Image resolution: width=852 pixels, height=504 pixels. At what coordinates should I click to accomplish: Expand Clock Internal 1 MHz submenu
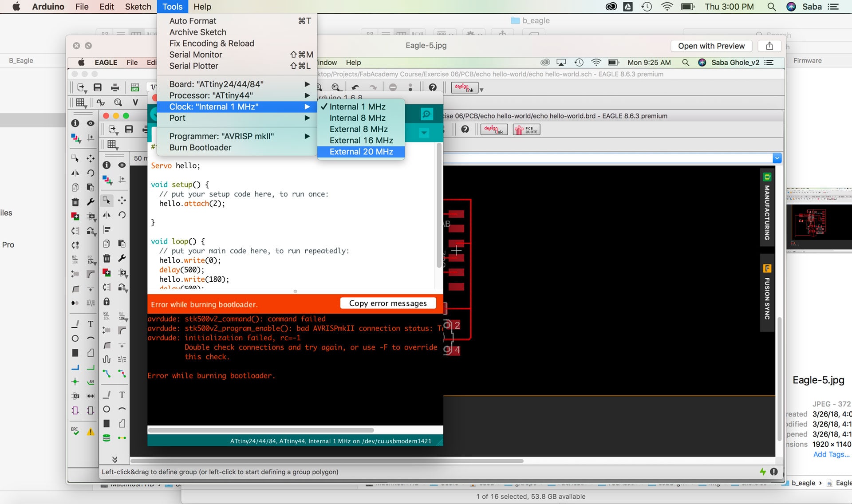point(237,106)
